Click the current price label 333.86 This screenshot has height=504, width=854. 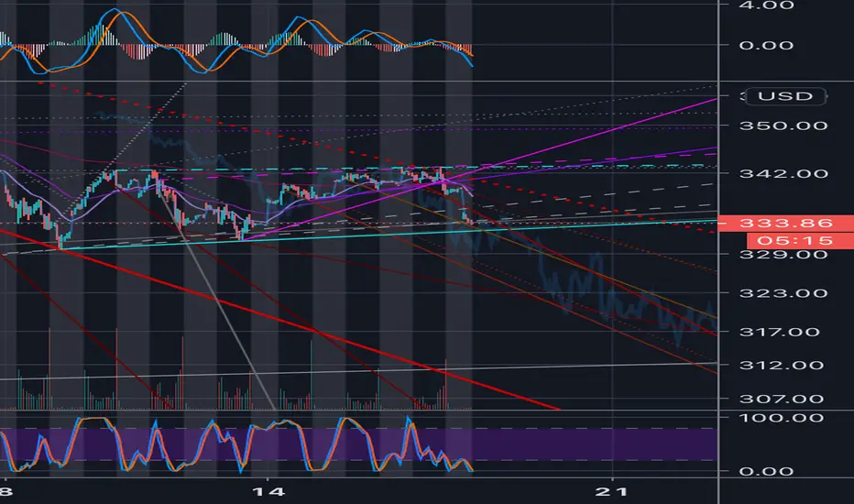pos(786,223)
